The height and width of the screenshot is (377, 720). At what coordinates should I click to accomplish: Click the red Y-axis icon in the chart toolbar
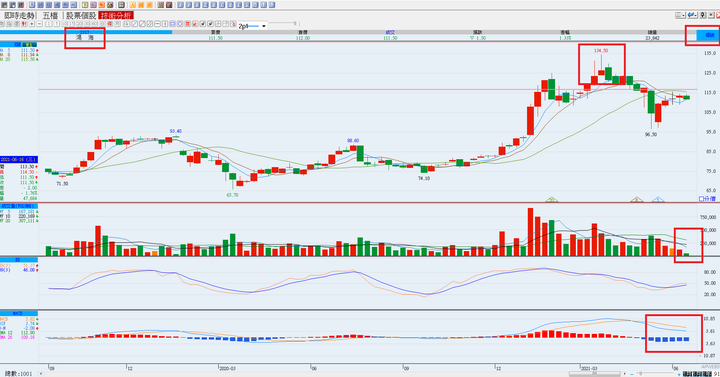[24, 24]
